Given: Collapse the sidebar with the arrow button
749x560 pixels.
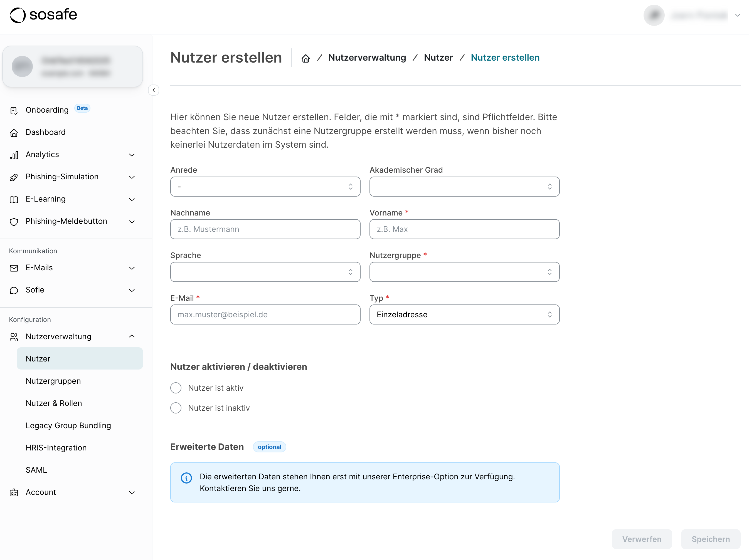Looking at the screenshot, I should pos(153,90).
